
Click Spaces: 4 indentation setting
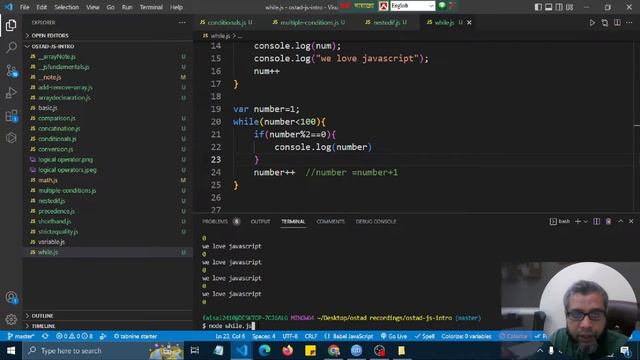264,336
